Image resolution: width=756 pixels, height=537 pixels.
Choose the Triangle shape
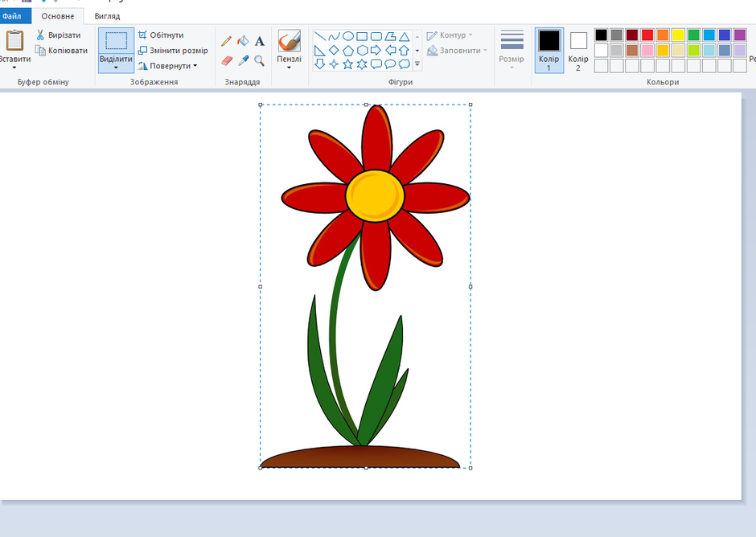point(404,36)
